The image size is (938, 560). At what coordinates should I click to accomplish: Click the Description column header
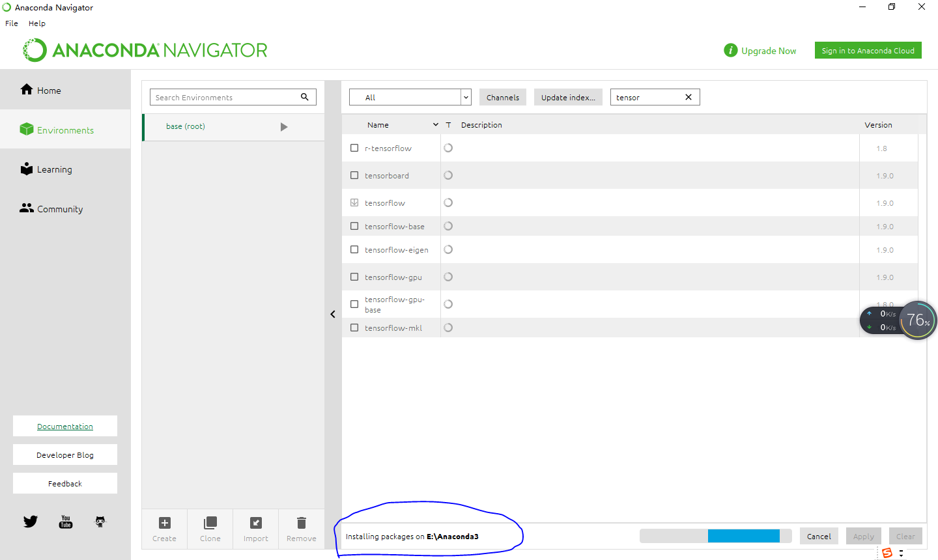[x=481, y=124]
